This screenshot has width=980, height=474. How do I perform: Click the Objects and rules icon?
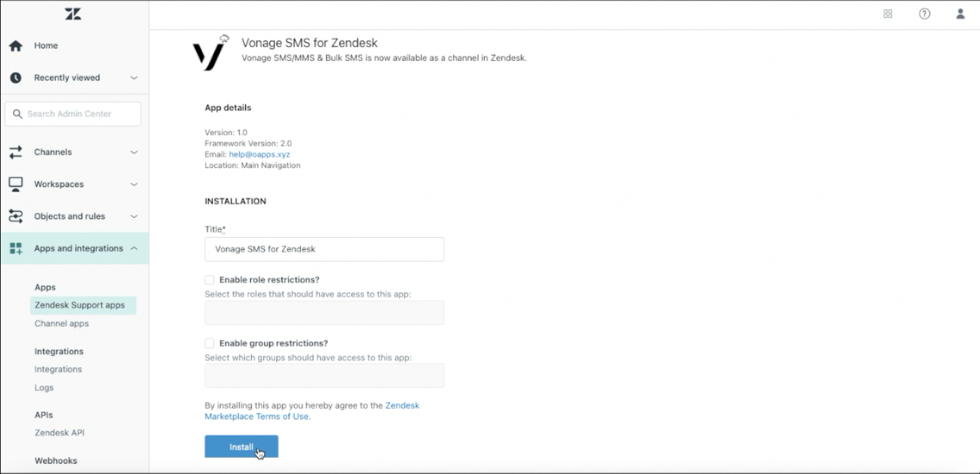16,216
